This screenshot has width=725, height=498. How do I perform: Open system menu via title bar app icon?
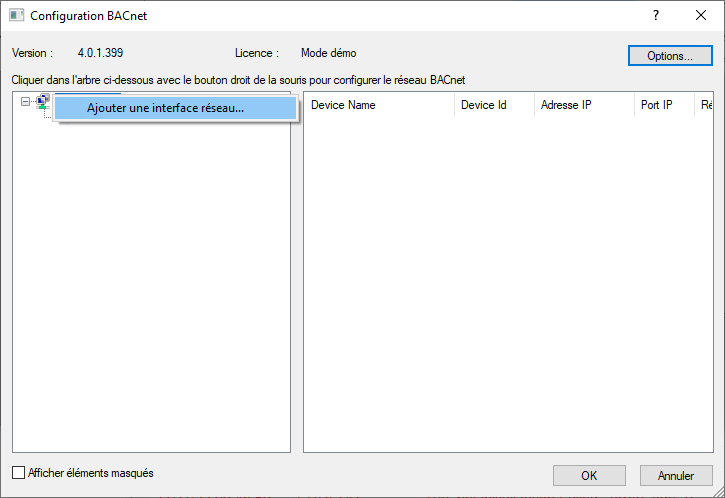17,15
